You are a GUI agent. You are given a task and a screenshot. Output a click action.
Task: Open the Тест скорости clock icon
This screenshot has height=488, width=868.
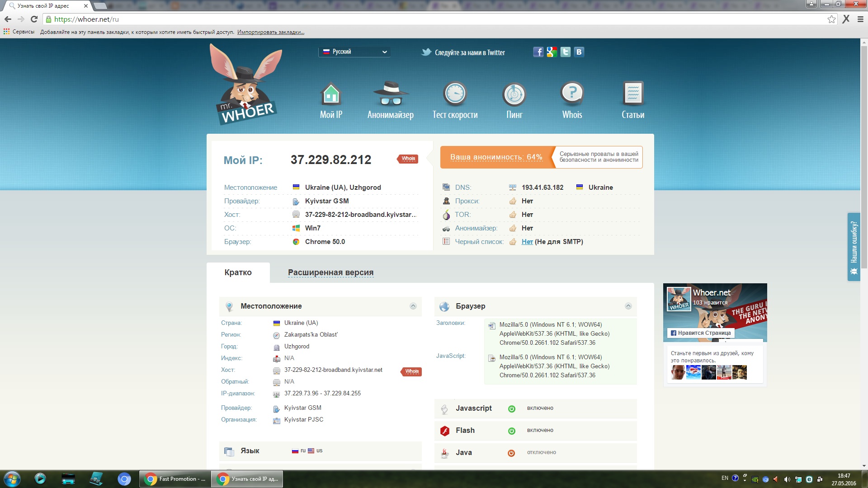click(455, 94)
